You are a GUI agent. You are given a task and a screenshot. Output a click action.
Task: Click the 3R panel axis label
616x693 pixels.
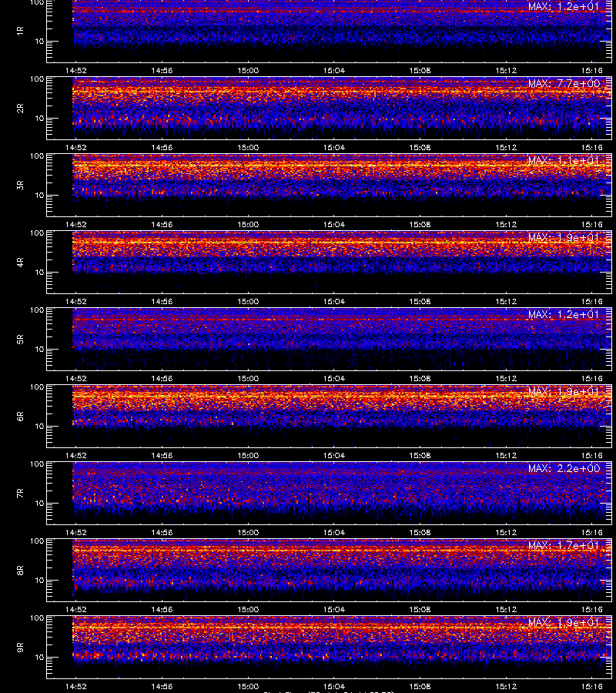20,185
